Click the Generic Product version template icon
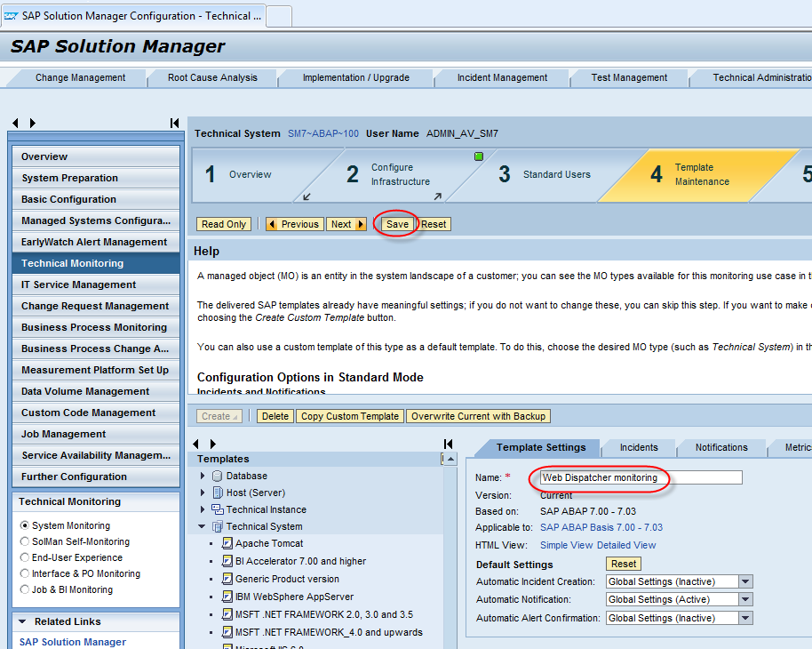The height and width of the screenshot is (649, 812). click(227, 579)
